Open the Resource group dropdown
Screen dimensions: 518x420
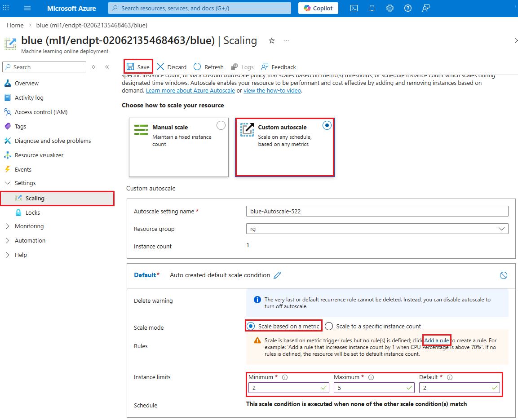(x=377, y=229)
